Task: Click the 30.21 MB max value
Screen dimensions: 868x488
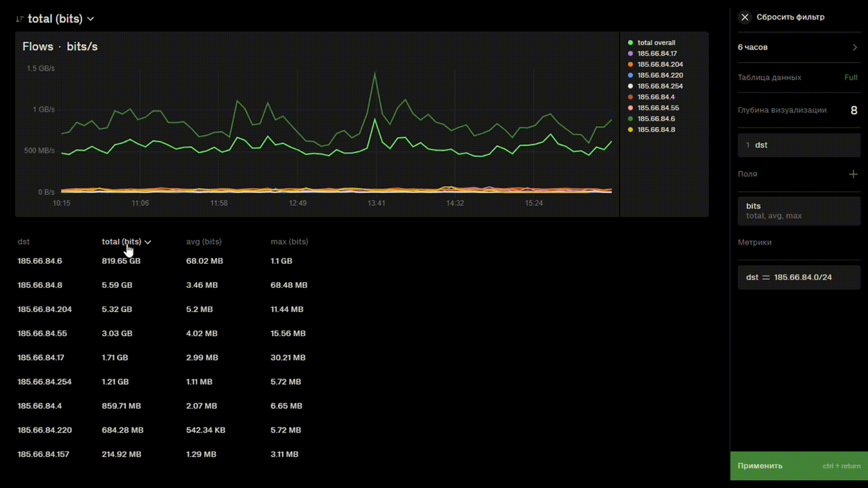Action: [288, 358]
